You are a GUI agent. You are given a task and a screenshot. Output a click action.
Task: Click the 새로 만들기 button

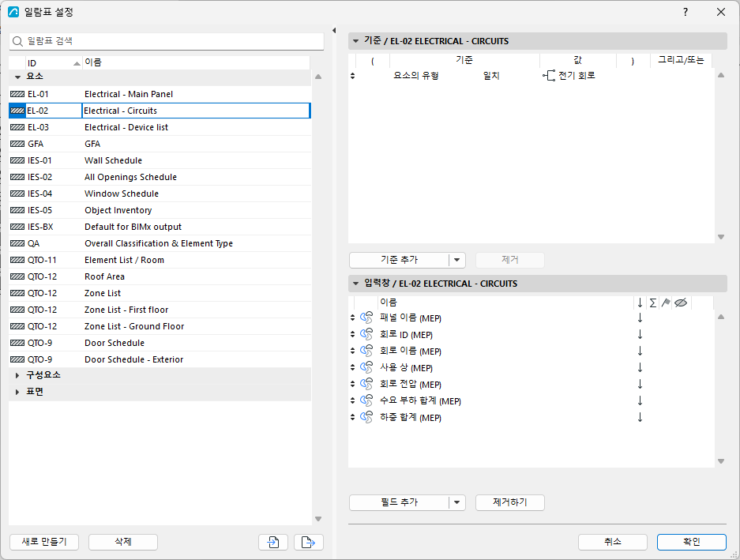coord(44,542)
